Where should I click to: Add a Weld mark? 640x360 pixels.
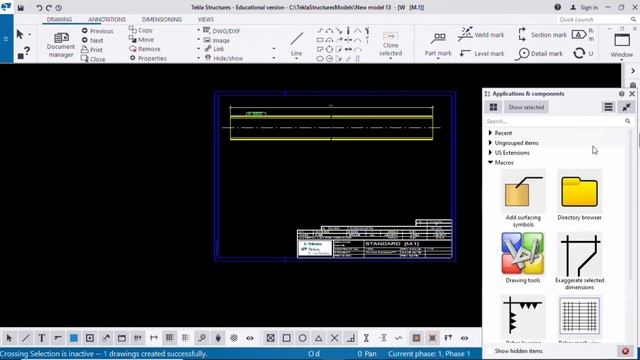click(x=481, y=35)
